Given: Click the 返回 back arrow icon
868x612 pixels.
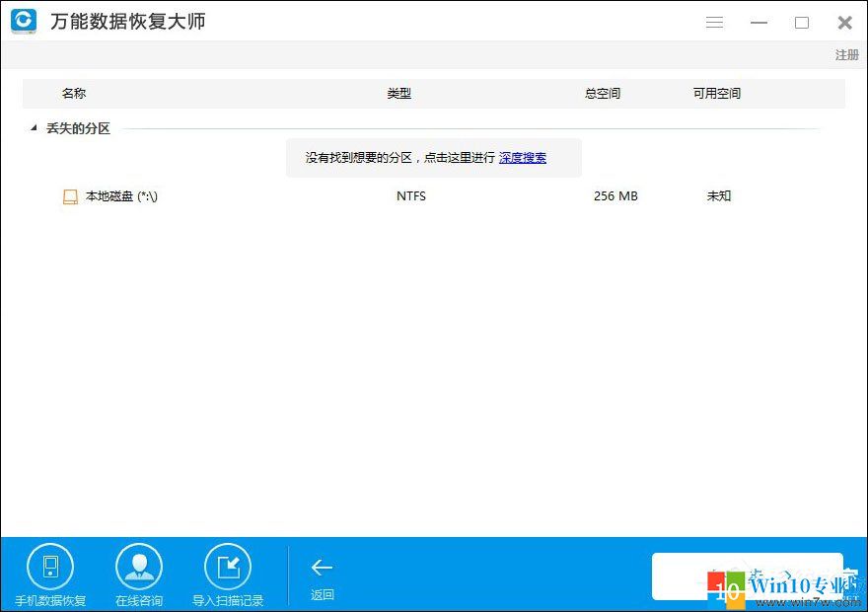Looking at the screenshot, I should tap(322, 568).
